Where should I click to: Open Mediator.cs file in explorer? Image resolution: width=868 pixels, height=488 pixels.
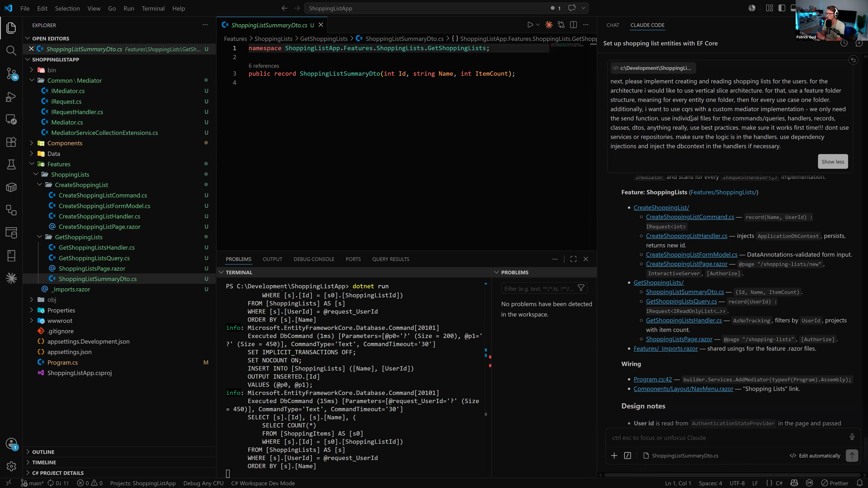[x=67, y=122]
